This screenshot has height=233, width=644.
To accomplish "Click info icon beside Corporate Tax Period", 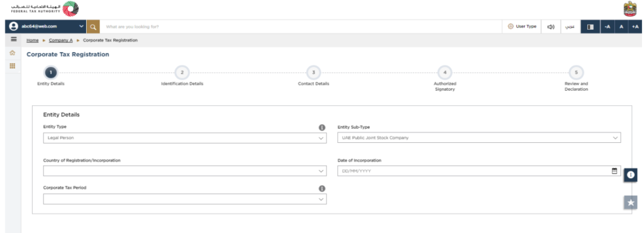I will tap(322, 188).
